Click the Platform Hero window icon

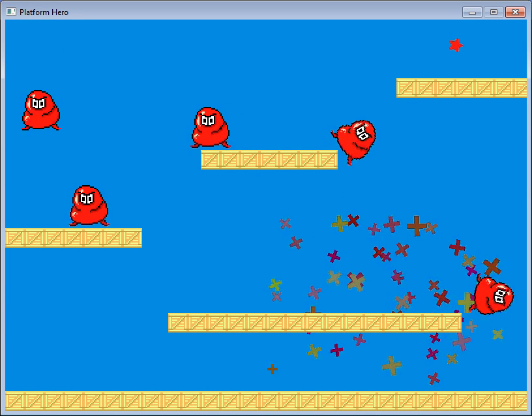pos(11,12)
